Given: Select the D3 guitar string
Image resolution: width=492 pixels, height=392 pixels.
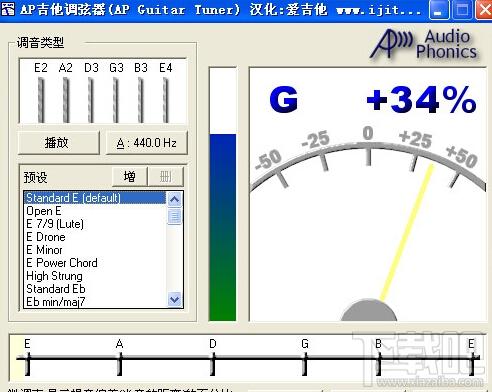Looking at the screenshot, I should [91, 100].
